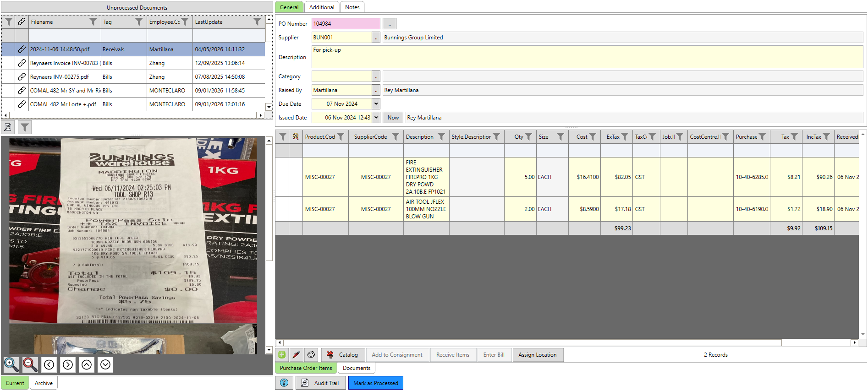This screenshot has height=391, width=868.
Task: Click the SupplierCode column filter icon
Action: click(x=396, y=136)
